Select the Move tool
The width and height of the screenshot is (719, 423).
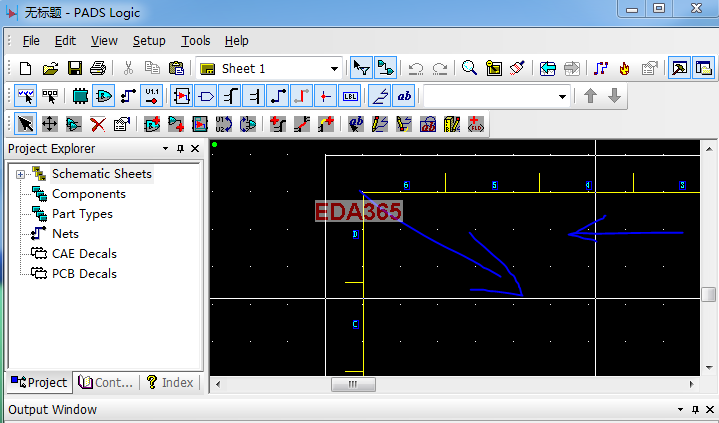point(50,124)
